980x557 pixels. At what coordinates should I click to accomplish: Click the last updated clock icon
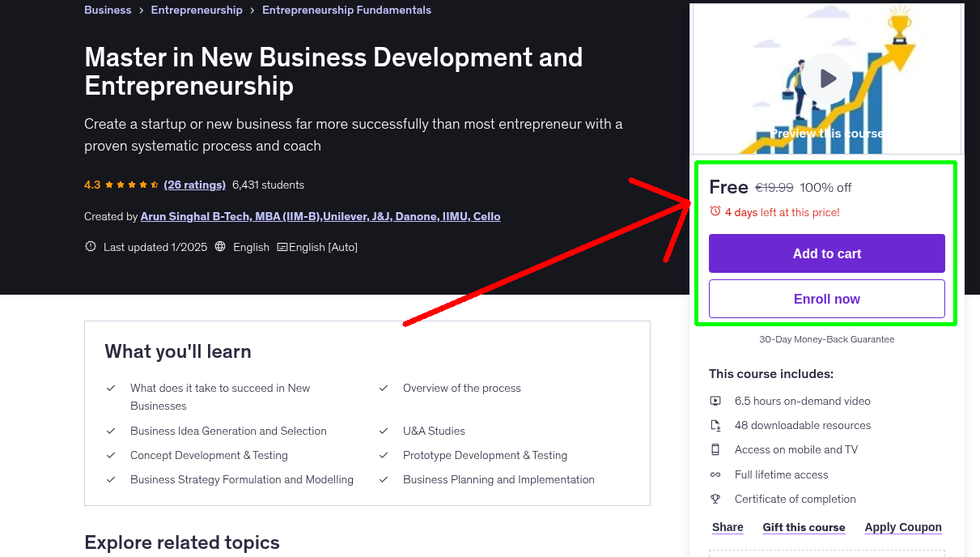point(90,246)
